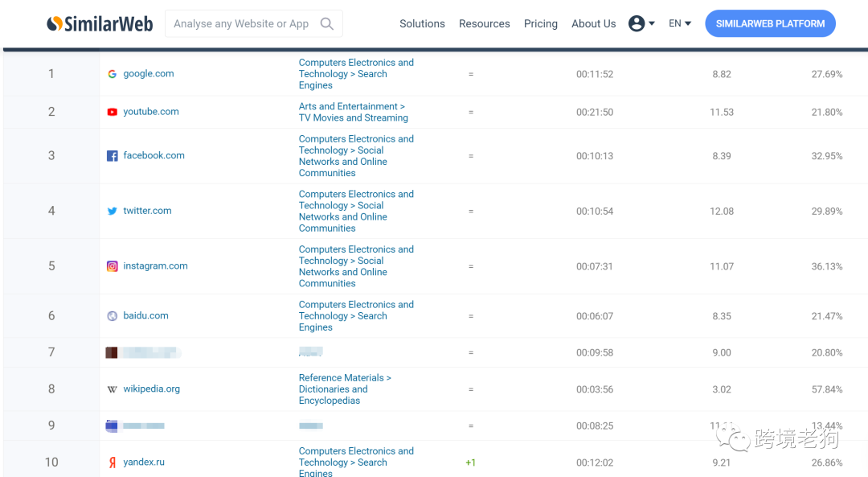
Task: Open the google.com link
Action: pos(149,74)
